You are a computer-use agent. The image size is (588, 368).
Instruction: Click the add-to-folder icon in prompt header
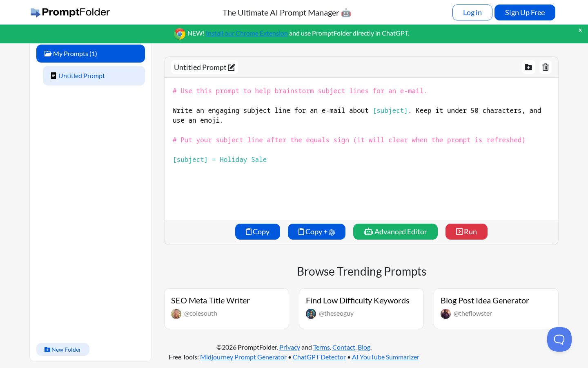528,67
